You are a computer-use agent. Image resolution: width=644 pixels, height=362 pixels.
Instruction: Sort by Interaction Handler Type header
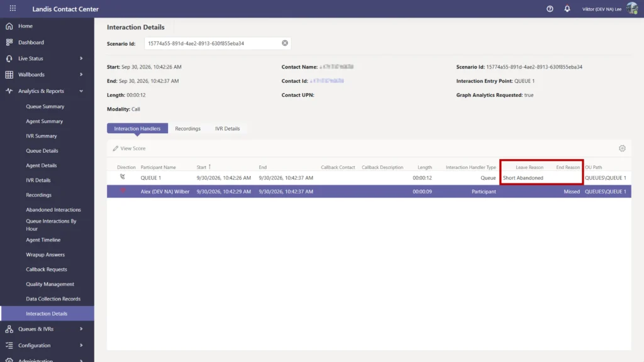click(x=470, y=167)
